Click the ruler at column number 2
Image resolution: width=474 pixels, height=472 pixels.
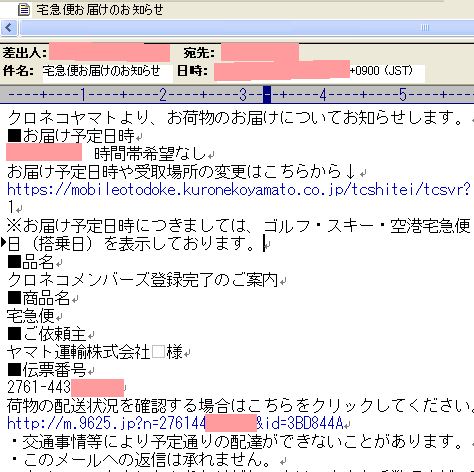click(163, 95)
